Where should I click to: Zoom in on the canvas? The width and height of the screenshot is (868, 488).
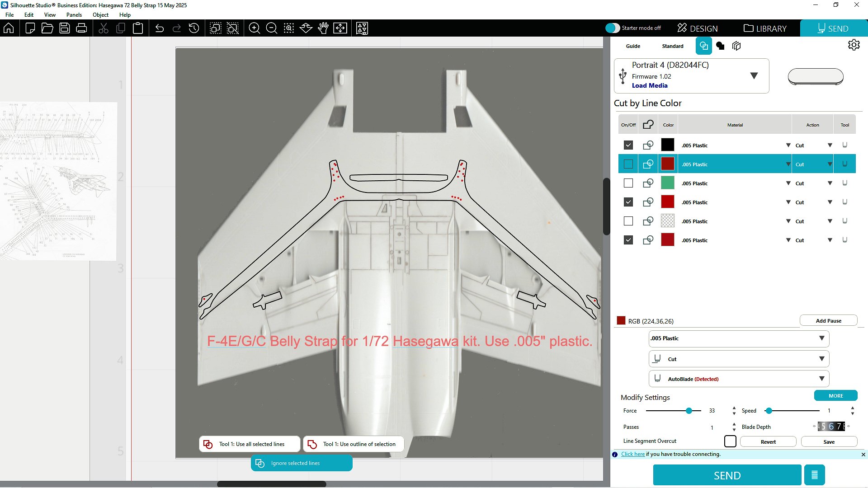pos(255,28)
